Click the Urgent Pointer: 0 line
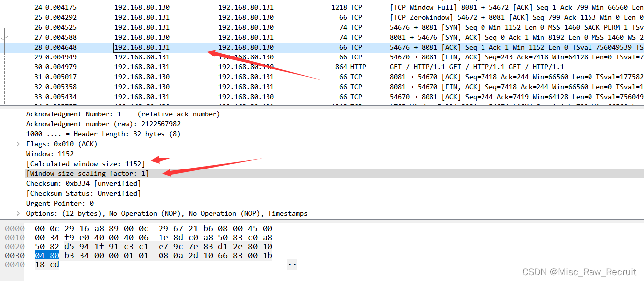This screenshot has height=281, width=644. [x=60, y=204]
